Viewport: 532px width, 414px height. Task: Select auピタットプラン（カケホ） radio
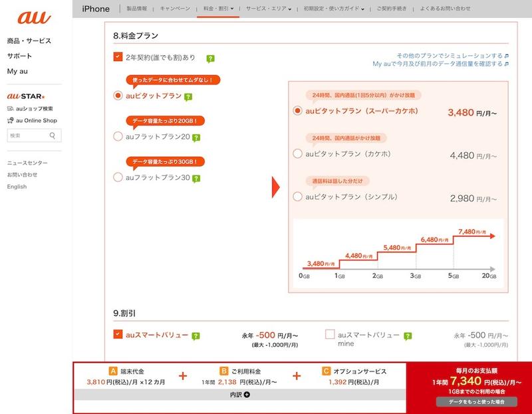coord(297,154)
